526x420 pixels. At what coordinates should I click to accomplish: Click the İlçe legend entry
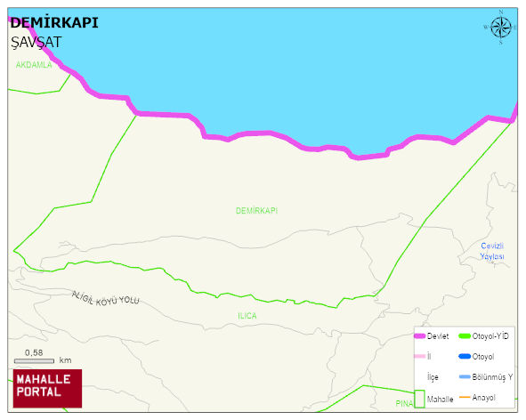point(433,377)
